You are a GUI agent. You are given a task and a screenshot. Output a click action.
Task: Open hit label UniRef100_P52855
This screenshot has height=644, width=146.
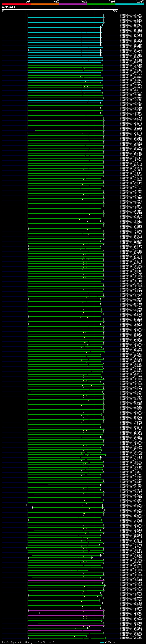[x=131, y=42]
